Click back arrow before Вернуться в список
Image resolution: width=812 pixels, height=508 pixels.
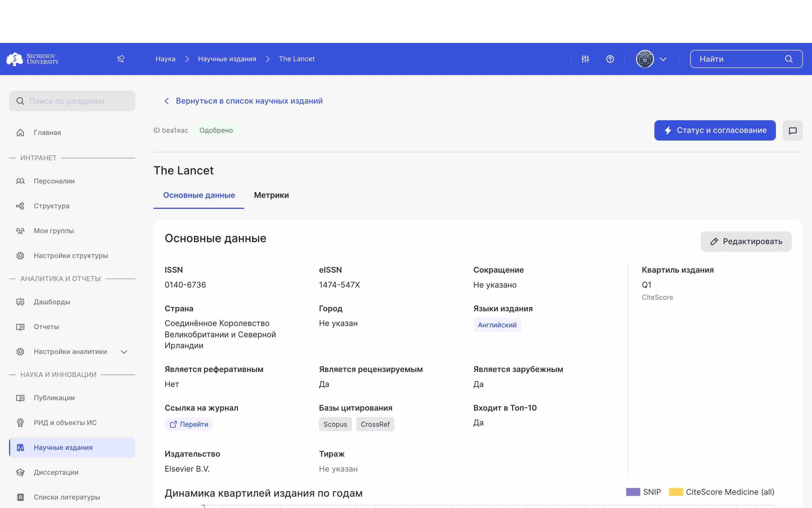click(167, 101)
